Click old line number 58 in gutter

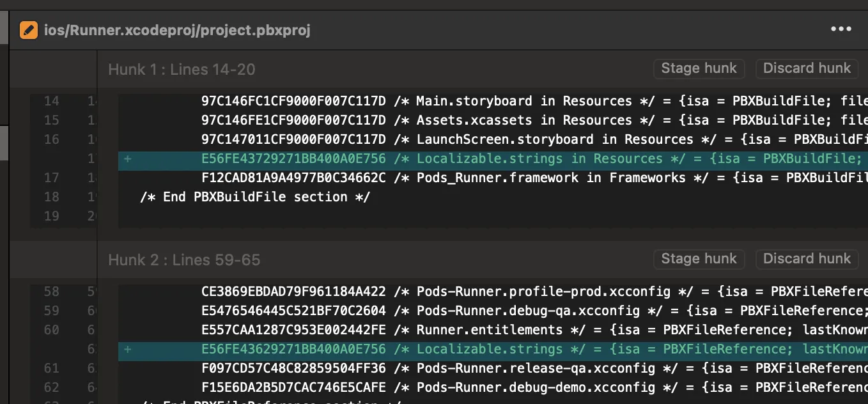tap(51, 291)
